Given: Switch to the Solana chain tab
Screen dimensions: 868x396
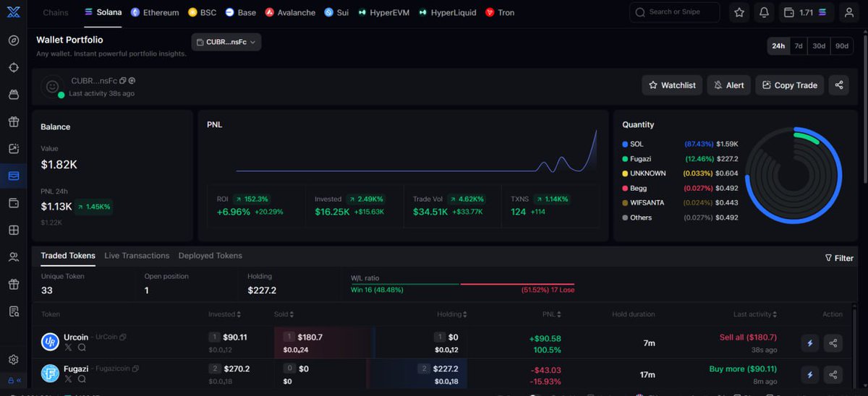Looking at the screenshot, I should 103,12.
